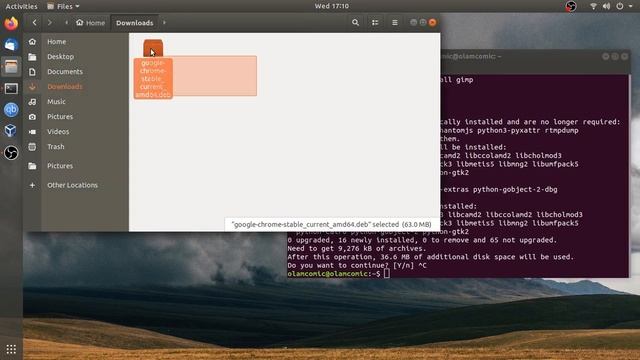640x360 pixels.
Task: Open the Files app in dock
Action: 11,67
